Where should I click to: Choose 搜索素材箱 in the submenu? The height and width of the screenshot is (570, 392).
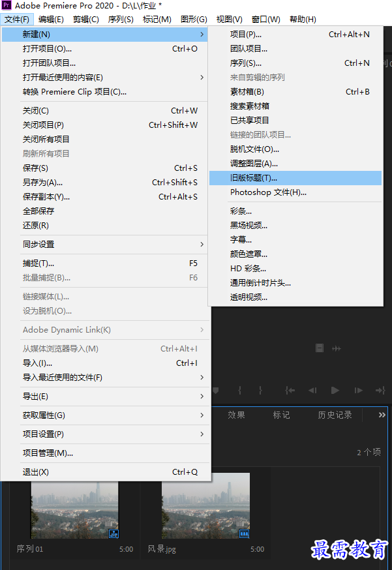click(295, 106)
